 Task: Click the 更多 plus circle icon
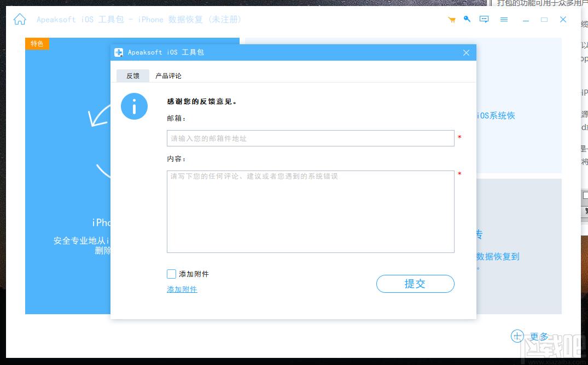click(517, 336)
